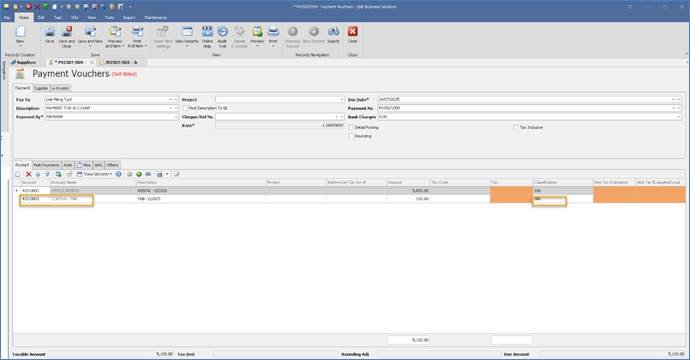Open the Inquiry ribbon tab
Image resolution: width=690 pixels, height=360 pixels.
129,18
